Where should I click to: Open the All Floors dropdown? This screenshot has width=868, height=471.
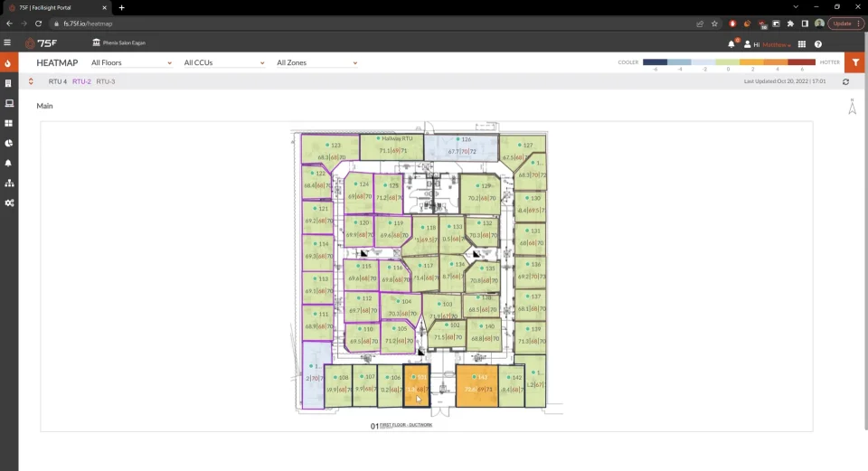(131, 63)
